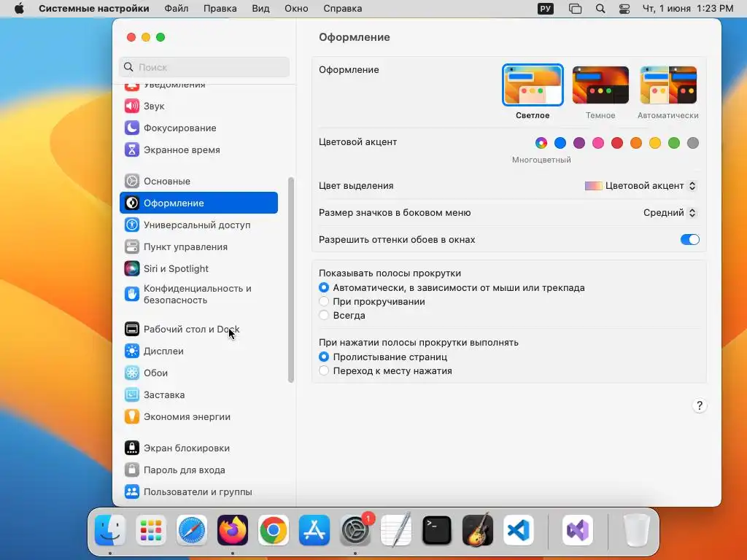
Task: Choose red accent color
Action: pos(617,143)
